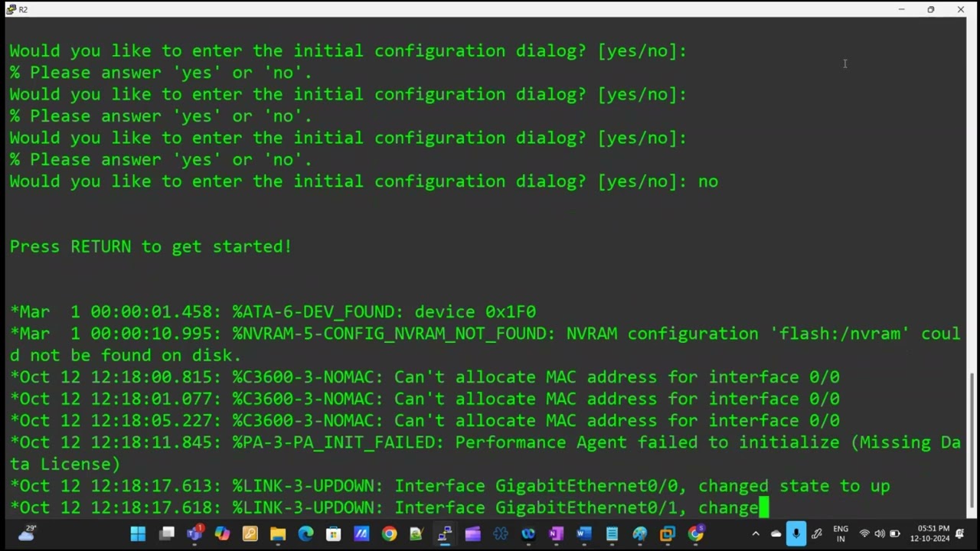Open the pen menu in the system tray
980x551 pixels.
pyautogui.click(x=817, y=534)
